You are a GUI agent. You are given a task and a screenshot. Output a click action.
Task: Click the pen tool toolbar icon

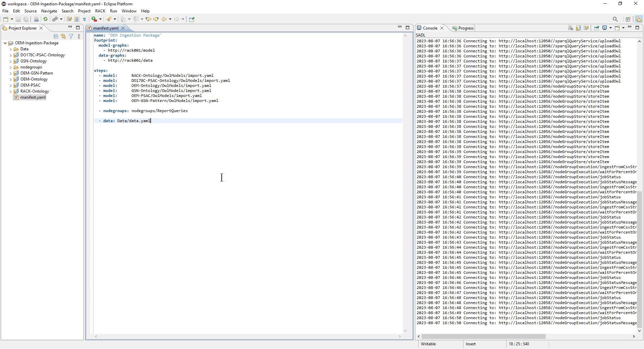(109, 19)
